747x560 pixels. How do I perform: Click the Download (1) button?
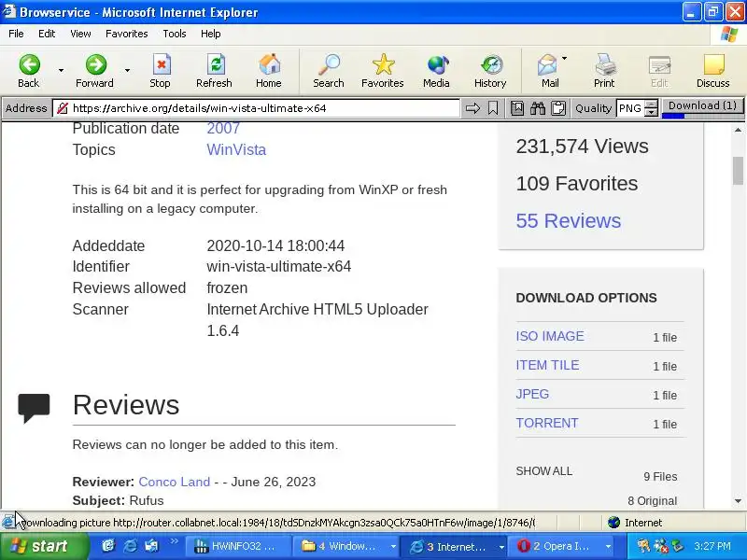tap(703, 105)
